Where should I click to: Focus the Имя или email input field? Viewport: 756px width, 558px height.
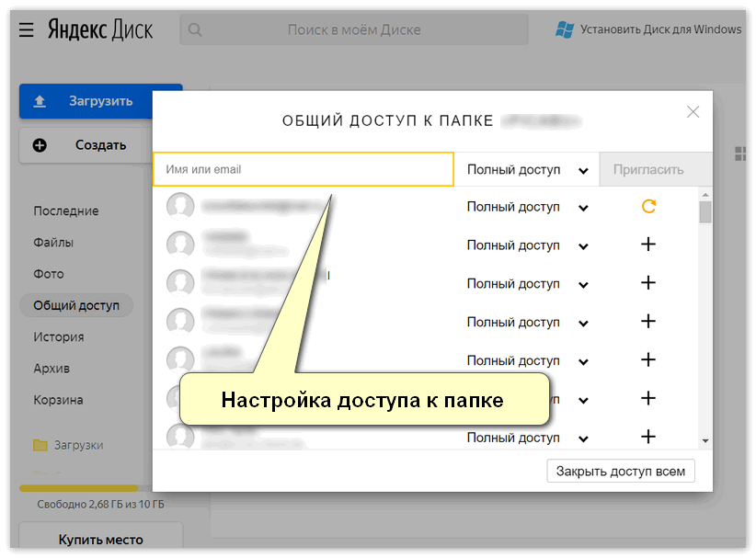(x=304, y=169)
